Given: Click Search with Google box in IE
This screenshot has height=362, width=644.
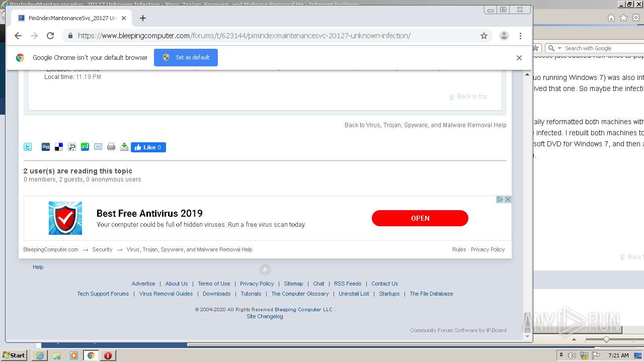Looking at the screenshot, I should pyautogui.click(x=603, y=48).
